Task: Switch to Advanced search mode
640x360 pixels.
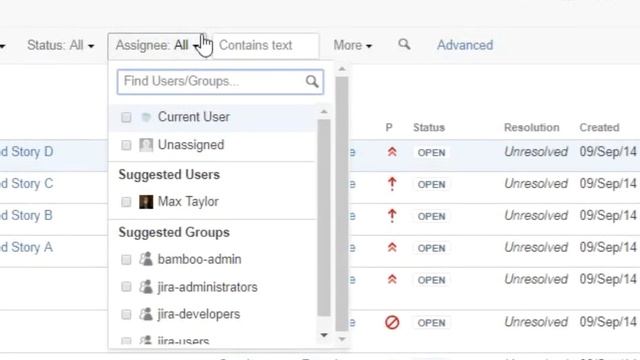Action: pyautogui.click(x=465, y=45)
